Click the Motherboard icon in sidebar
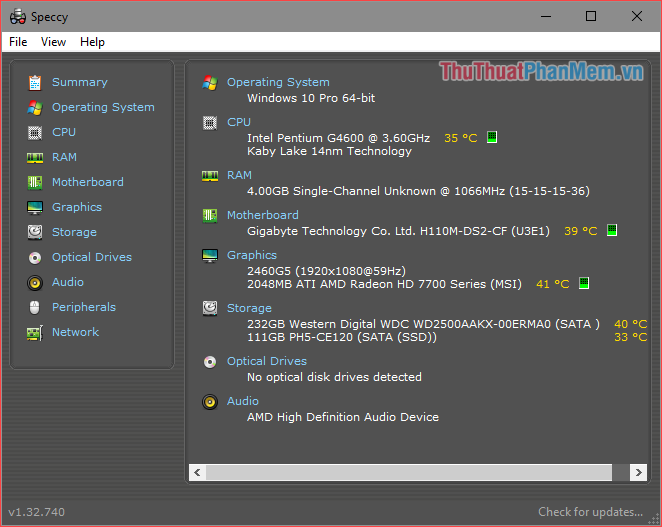 coord(35,182)
